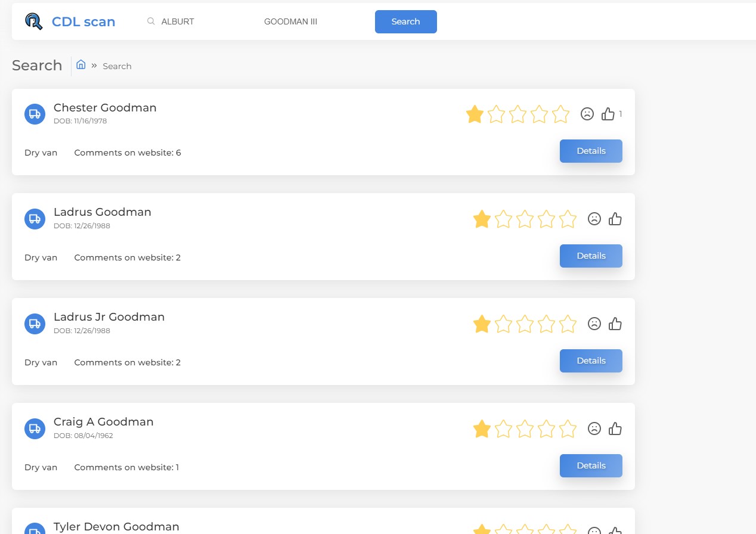Go to home via breadcrumb house icon
This screenshot has height=534, width=756.
81,65
